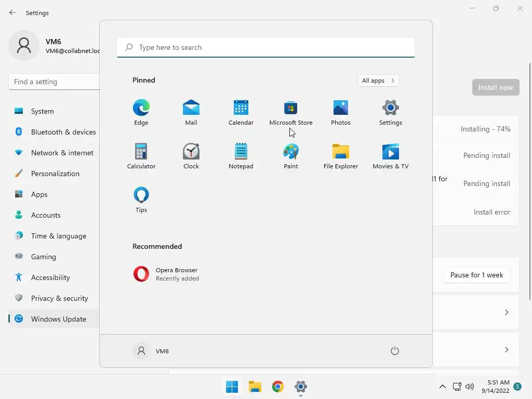Open Microsoft Store from Start menu
This screenshot has height=399, width=532.
tap(291, 112)
